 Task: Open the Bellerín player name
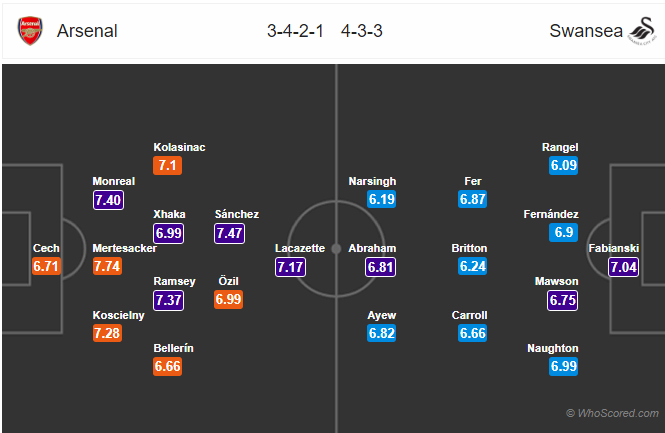pos(173,348)
